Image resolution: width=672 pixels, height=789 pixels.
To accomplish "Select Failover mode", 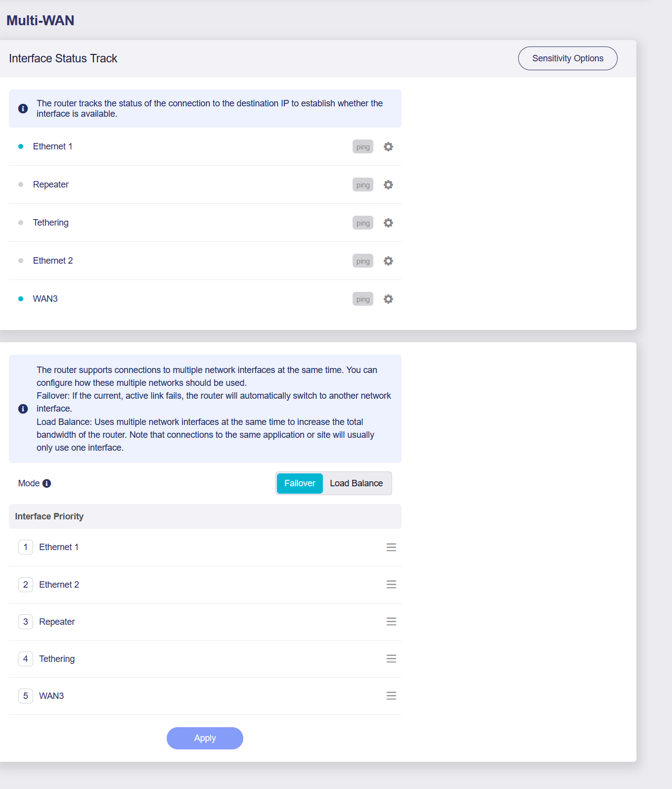I will click(300, 483).
